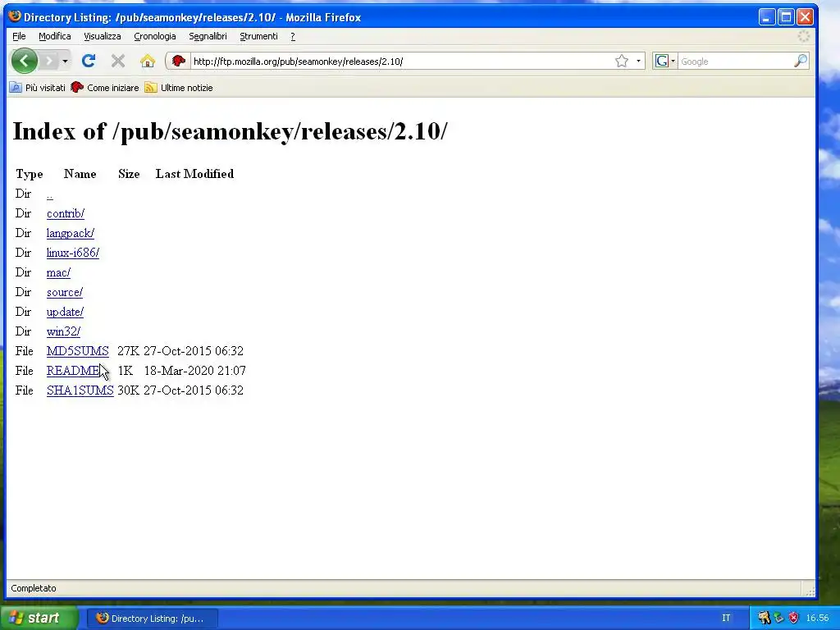Open the Cronologia menu

(155, 36)
